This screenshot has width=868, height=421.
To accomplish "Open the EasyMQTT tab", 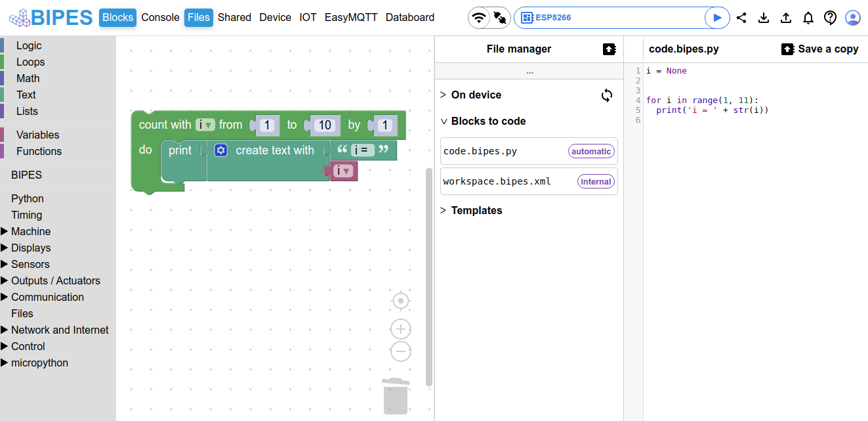I will pos(351,18).
